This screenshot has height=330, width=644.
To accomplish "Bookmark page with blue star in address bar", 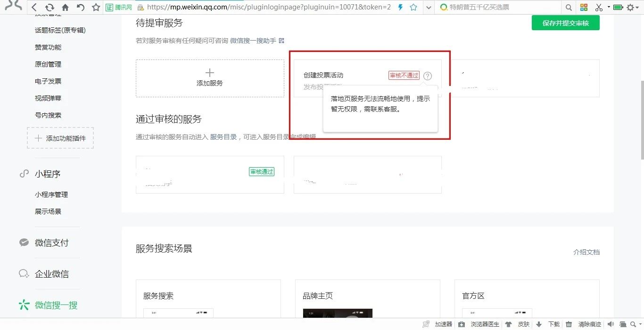I will [x=413, y=8].
